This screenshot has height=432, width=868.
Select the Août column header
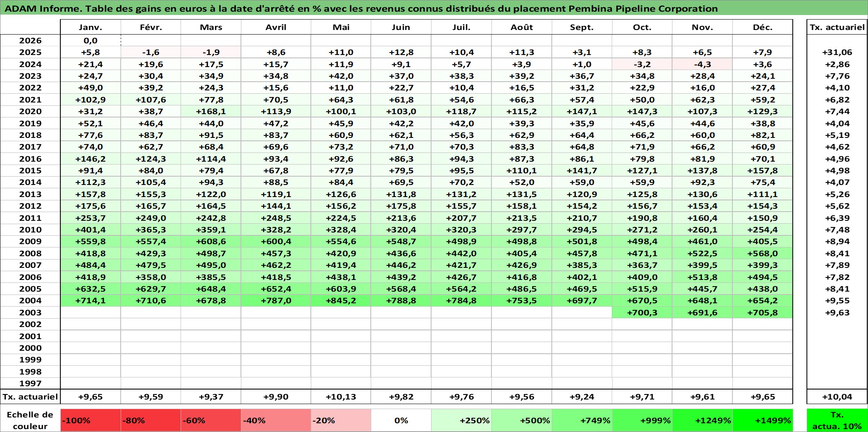click(x=522, y=27)
